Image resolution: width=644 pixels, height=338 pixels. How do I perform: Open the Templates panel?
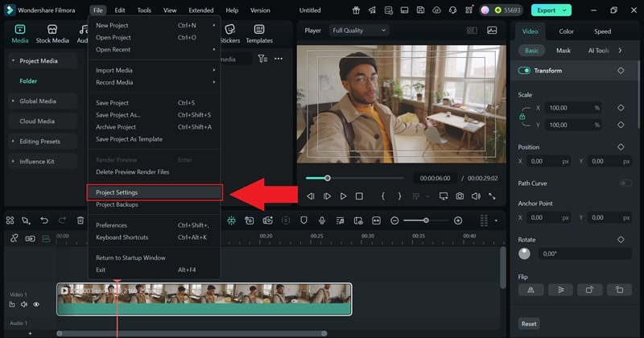tap(259, 34)
